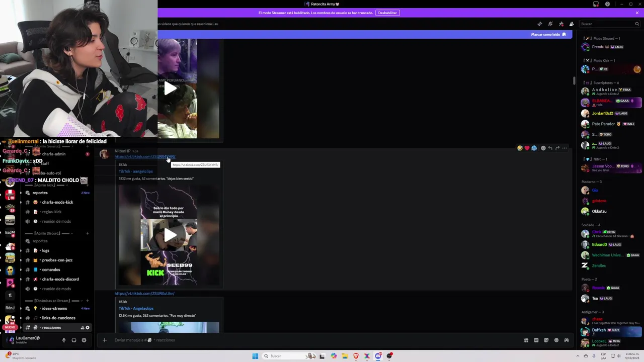
Task: Select the links-de-canciones channel
Action: tap(58, 318)
